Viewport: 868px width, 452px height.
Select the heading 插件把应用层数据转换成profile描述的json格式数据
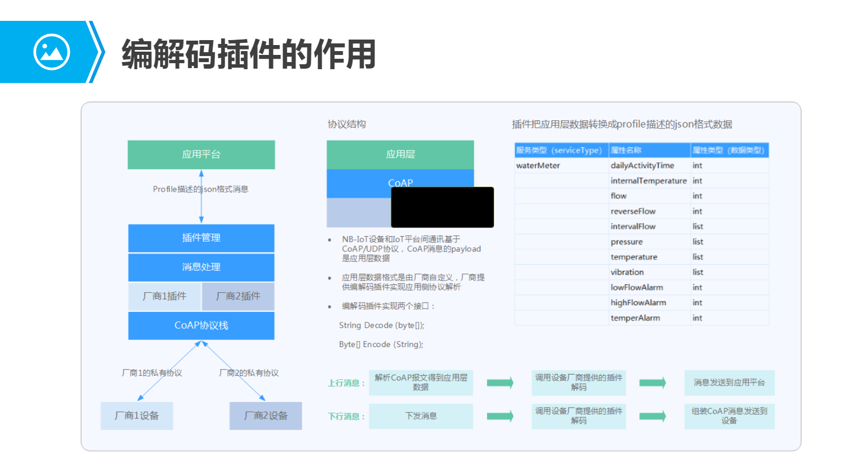622,124
